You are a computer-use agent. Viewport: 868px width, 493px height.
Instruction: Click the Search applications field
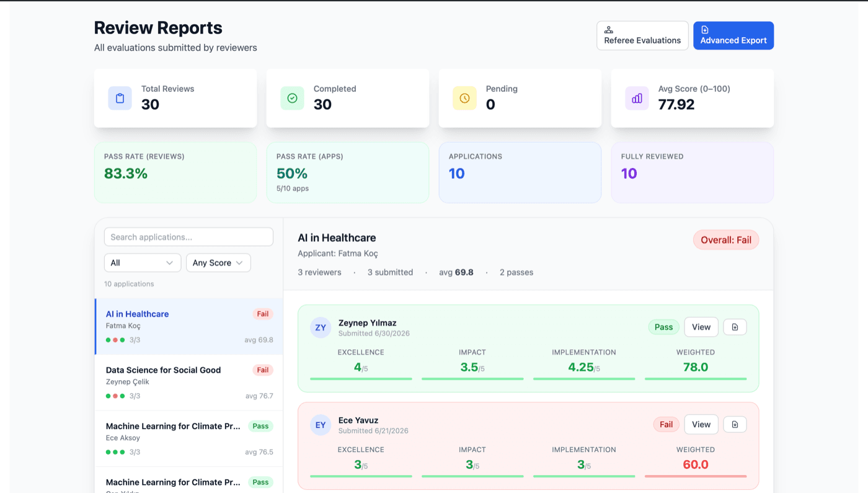(188, 237)
